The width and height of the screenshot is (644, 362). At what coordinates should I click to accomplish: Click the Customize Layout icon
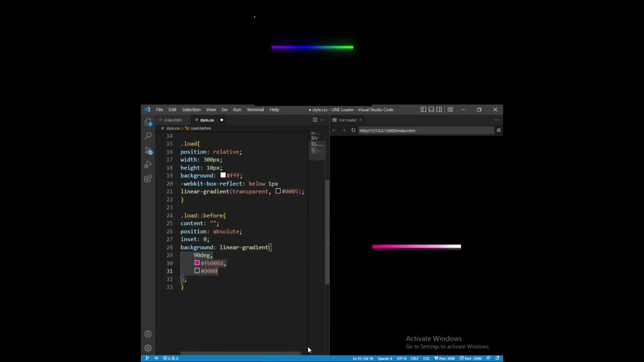click(450, 109)
